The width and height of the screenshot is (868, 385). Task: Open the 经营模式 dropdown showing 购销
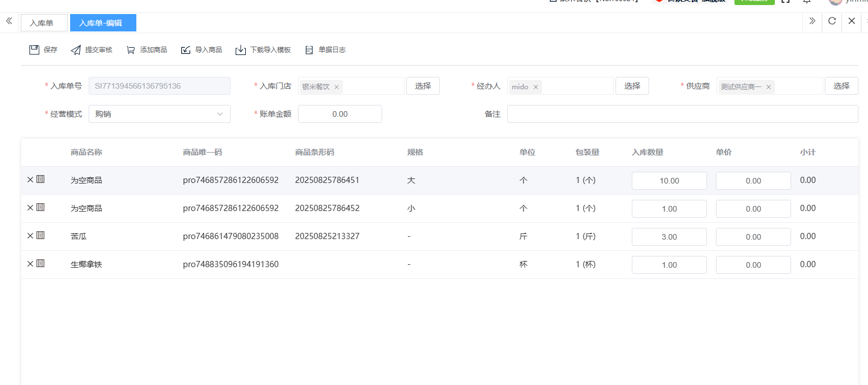159,114
